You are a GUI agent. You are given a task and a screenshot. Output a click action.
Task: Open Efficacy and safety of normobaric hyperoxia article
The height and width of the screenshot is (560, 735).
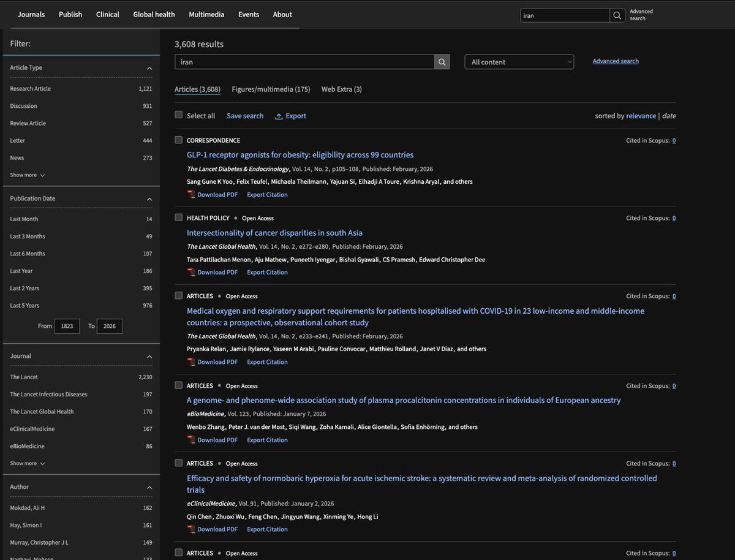[x=422, y=484]
